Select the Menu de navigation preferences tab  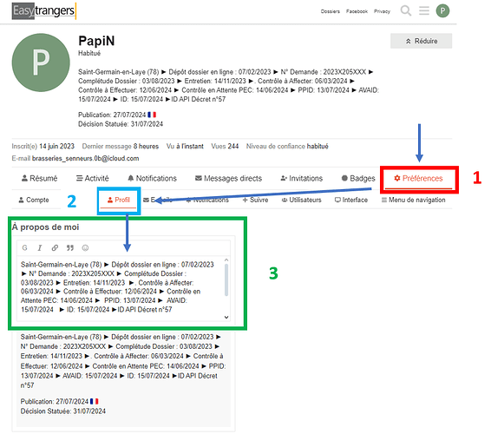point(414,201)
